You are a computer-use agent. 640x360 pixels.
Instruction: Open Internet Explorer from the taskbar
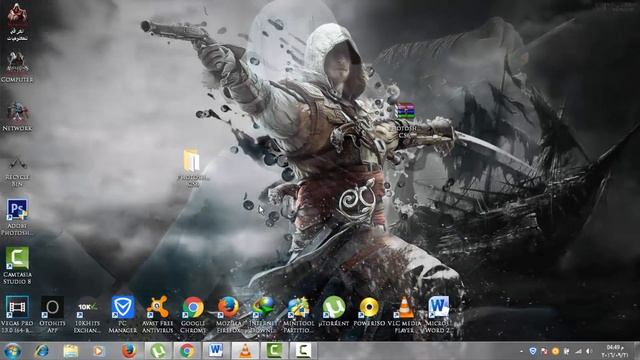click(x=41, y=351)
